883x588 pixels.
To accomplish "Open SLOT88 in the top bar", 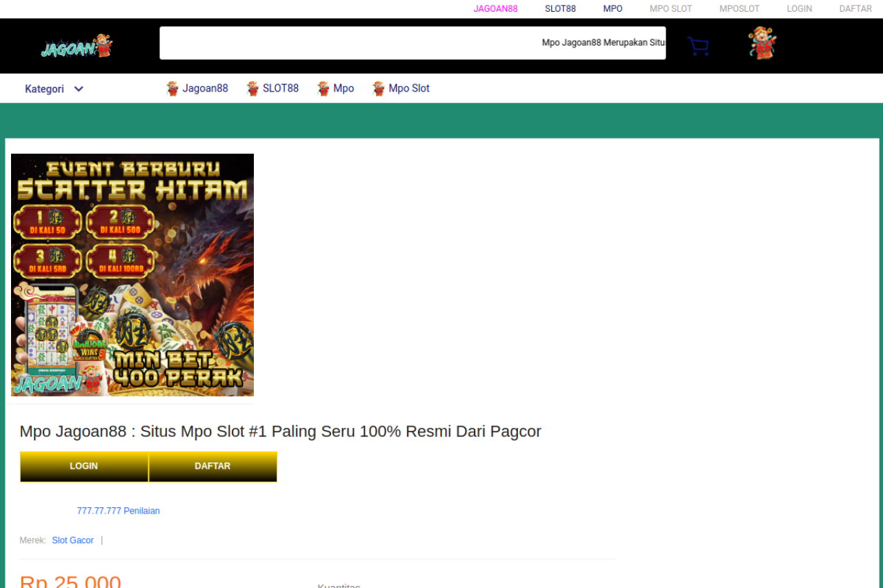I will 560,9.
